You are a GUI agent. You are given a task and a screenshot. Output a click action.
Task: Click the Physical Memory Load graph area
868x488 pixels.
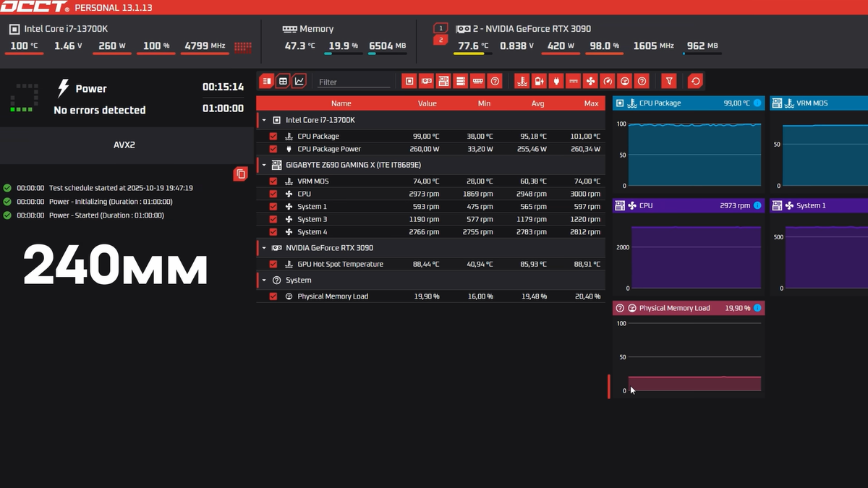[x=694, y=357]
